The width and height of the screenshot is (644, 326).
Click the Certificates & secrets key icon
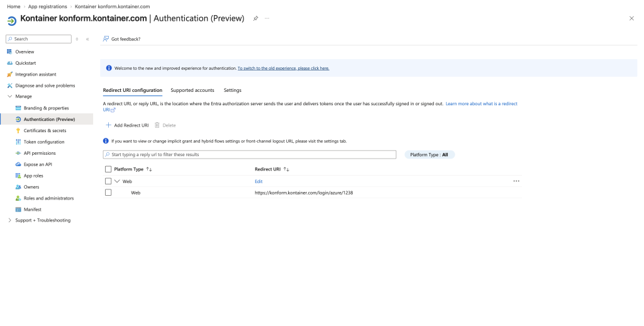[18, 131]
